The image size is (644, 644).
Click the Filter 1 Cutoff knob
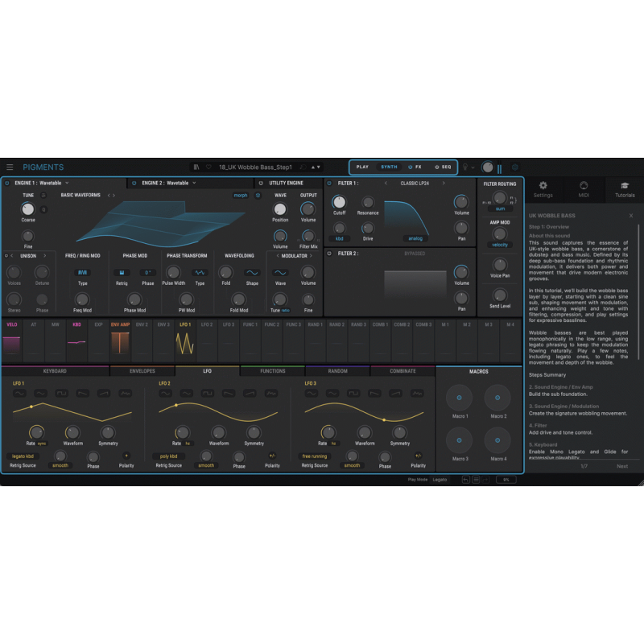tap(339, 202)
